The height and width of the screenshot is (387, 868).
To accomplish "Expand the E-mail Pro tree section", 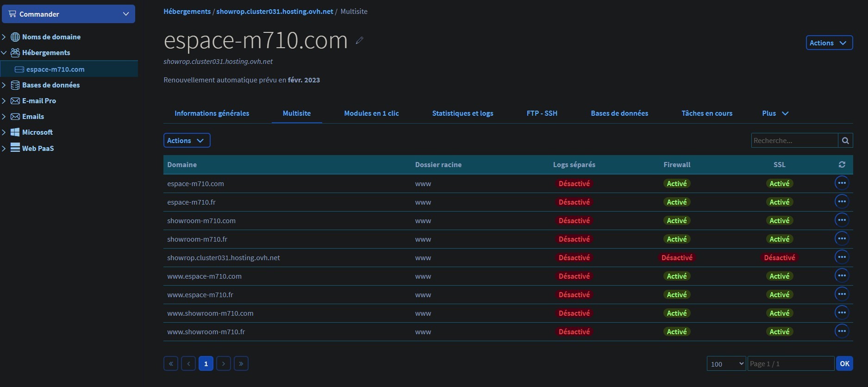I will 4,101.
